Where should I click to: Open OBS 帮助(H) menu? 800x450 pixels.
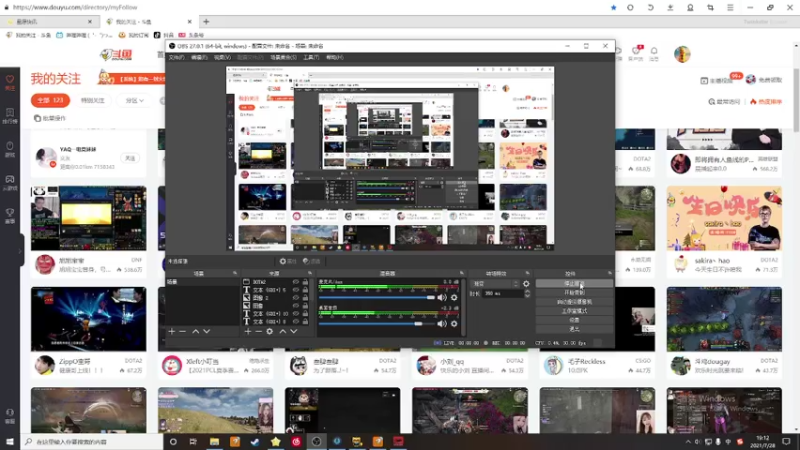tap(335, 58)
